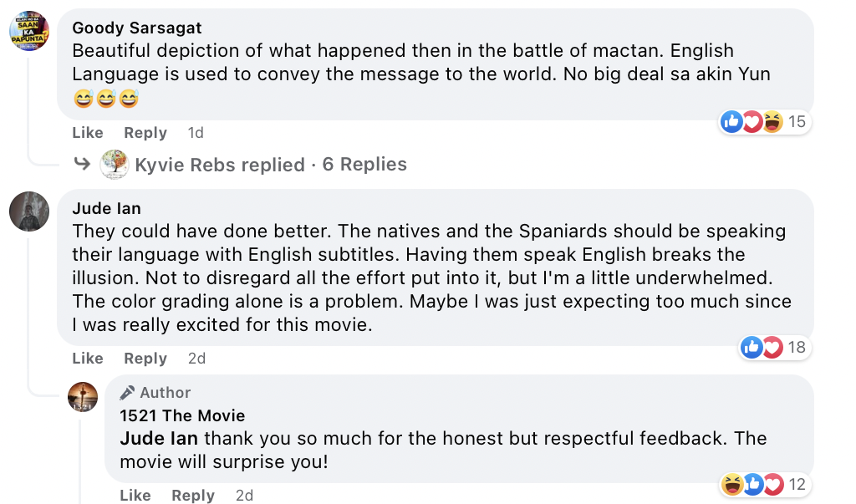Click Kyvie Rebs small reply avatar
Image resolution: width=856 pixels, height=504 pixels.
pyautogui.click(x=114, y=165)
